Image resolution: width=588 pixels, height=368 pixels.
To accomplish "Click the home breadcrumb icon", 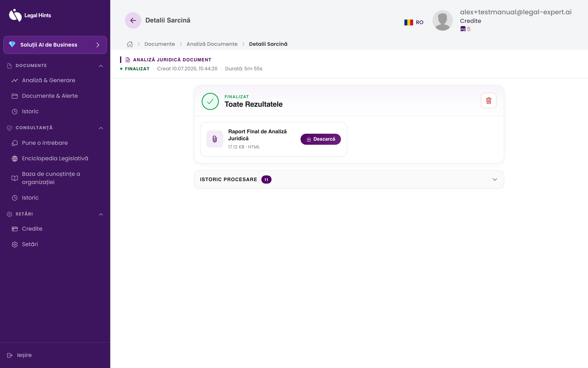I will coord(130,44).
